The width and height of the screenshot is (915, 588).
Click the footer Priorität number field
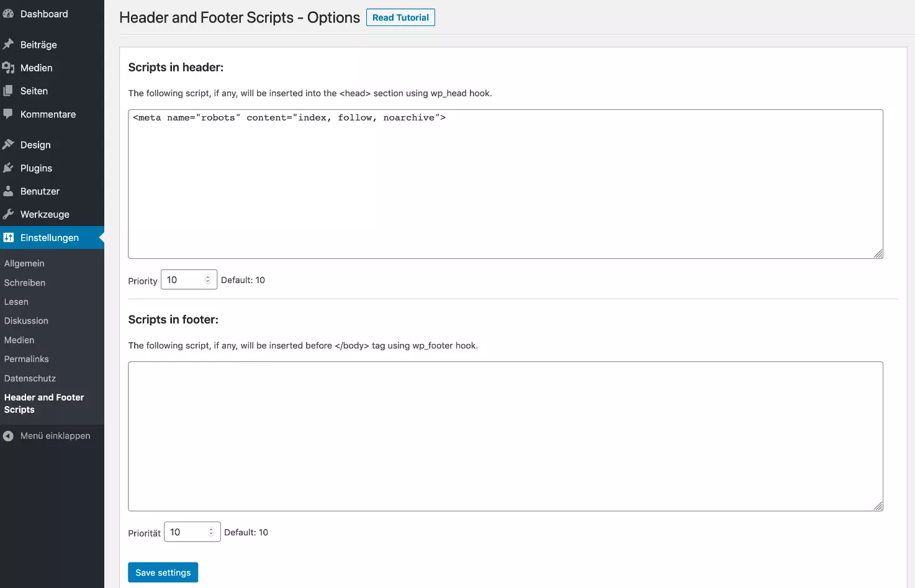click(x=192, y=532)
